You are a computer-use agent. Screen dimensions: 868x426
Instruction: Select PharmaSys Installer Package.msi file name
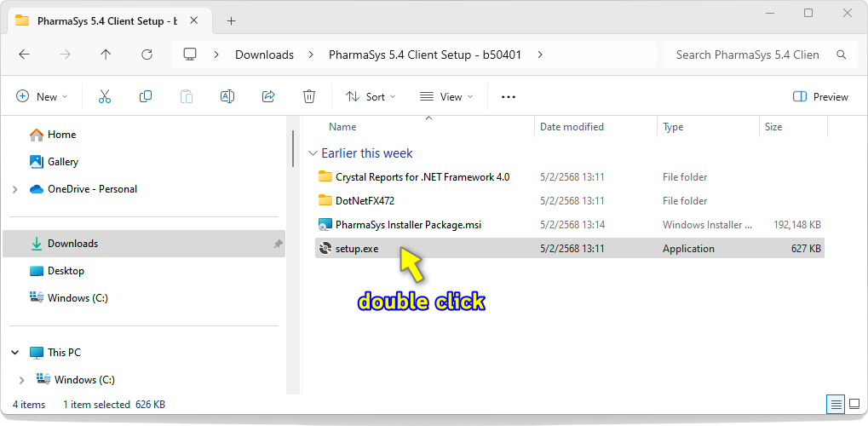409,225
